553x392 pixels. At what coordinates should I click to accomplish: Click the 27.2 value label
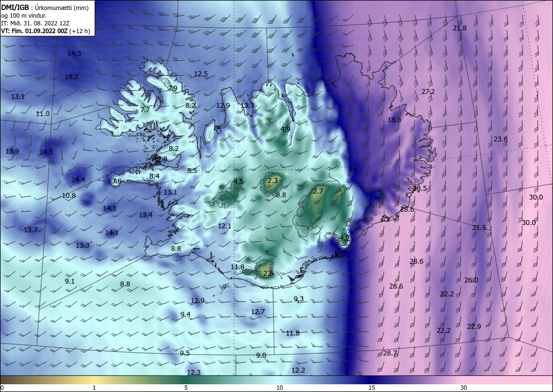(x=428, y=92)
